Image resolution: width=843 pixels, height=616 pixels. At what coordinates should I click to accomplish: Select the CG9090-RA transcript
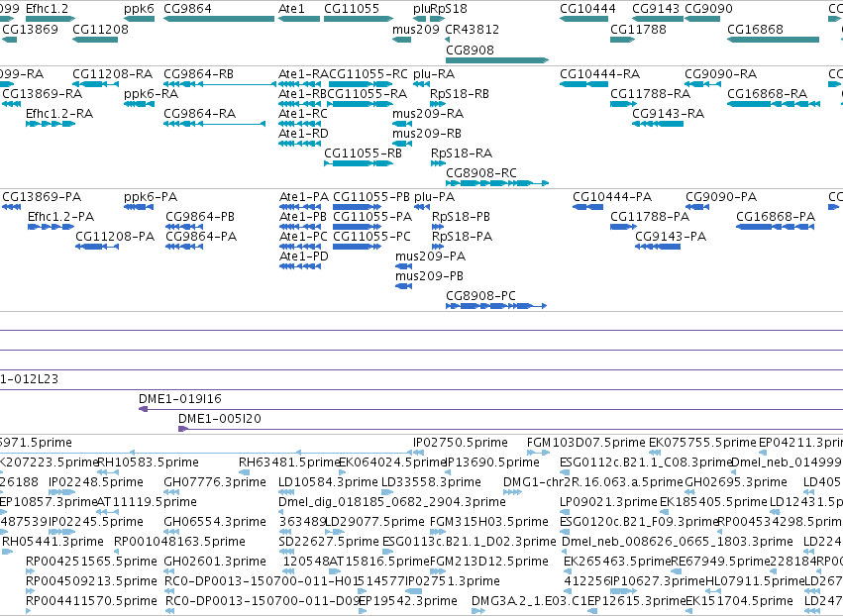702,84
